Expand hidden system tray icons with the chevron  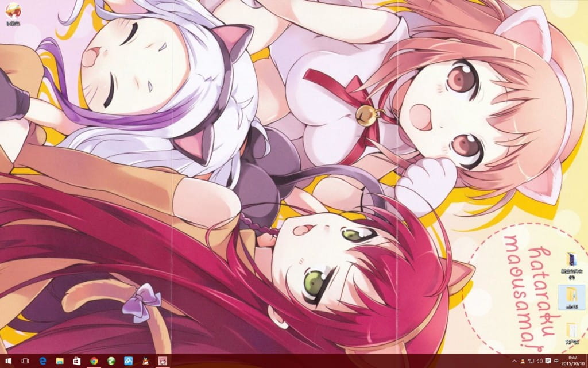click(x=514, y=362)
